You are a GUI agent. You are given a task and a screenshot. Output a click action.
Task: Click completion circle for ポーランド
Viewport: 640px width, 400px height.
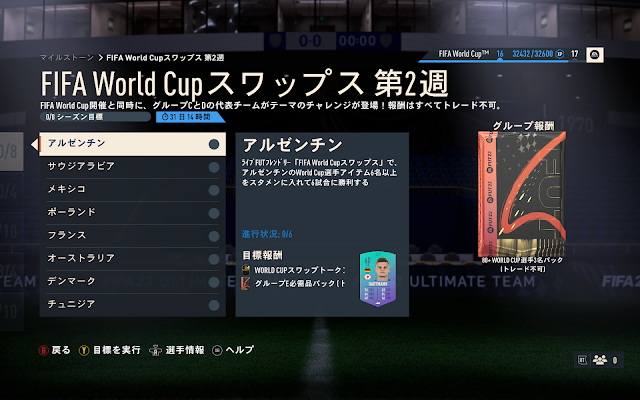click(214, 213)
